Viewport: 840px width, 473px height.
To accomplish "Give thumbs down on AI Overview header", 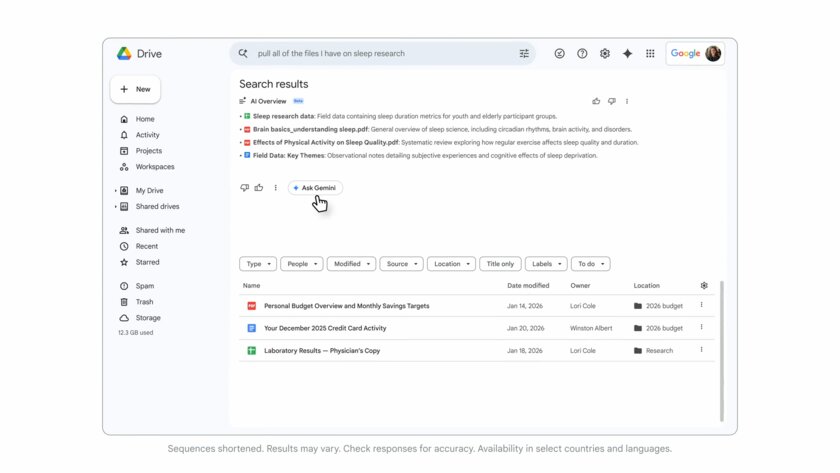I will 612,101.
